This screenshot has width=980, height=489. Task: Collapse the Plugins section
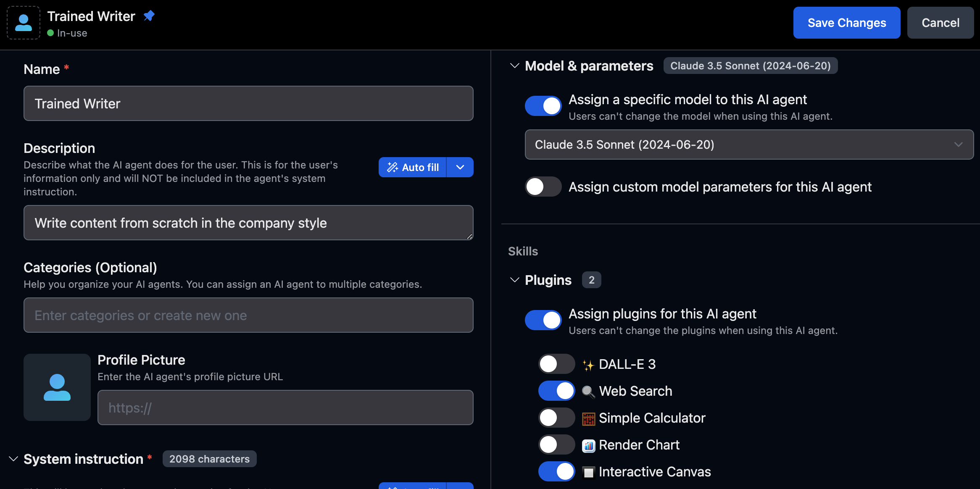pyautogui.click(x=514, y=280)
